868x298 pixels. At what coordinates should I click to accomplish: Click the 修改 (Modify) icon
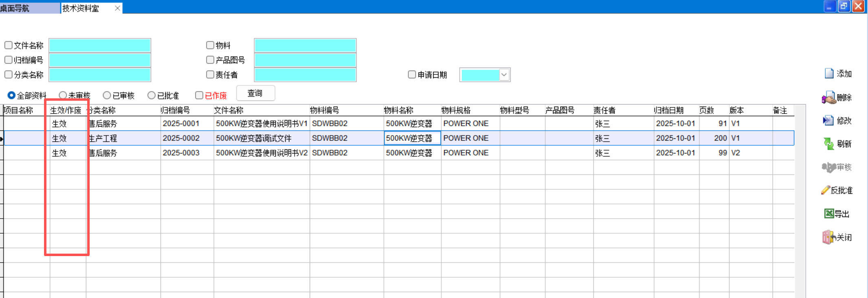coord(828,121)
